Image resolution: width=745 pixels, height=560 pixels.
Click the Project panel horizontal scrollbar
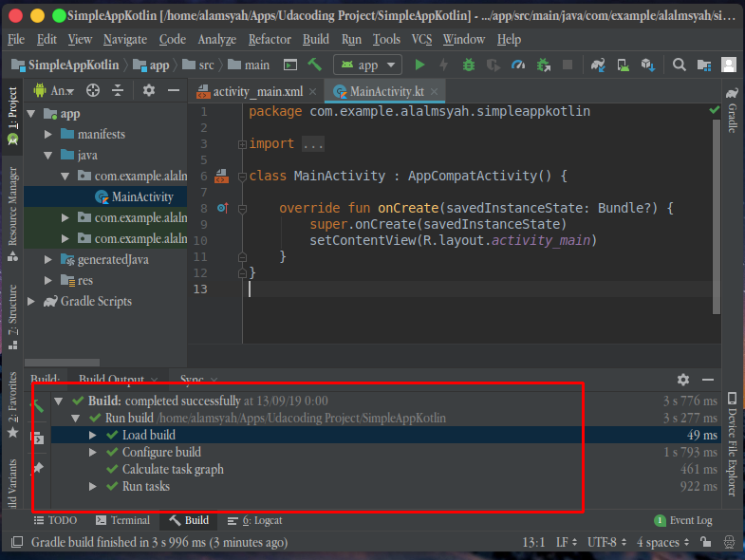[x=62, y=363]
